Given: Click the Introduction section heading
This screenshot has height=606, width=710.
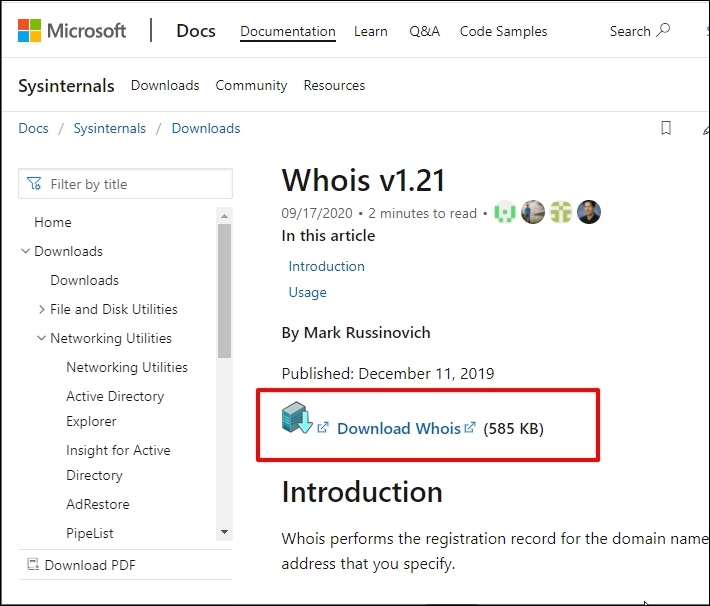Looking at the screenshot, I should (362, 491).
